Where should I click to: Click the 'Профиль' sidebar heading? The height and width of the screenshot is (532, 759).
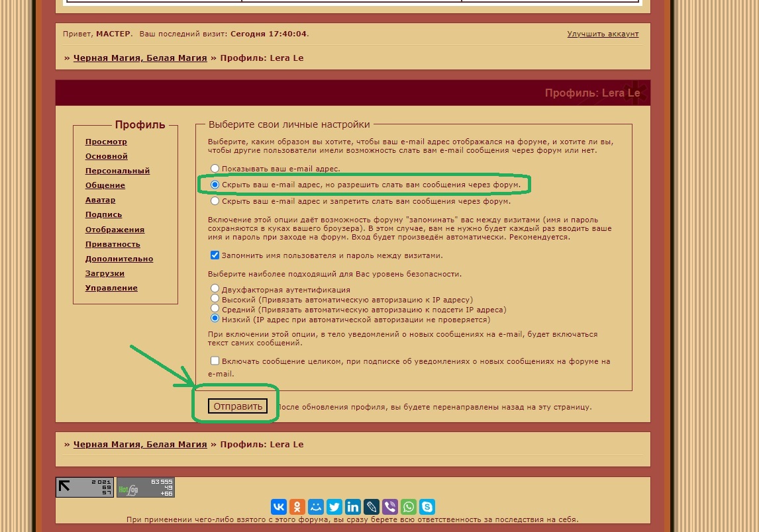click(x=140, y=125)
